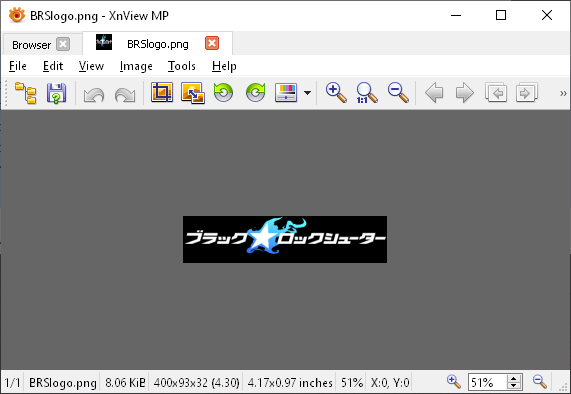Open the Resize image tool
Viewport: 571px width, 394px height.
point(193,93)
